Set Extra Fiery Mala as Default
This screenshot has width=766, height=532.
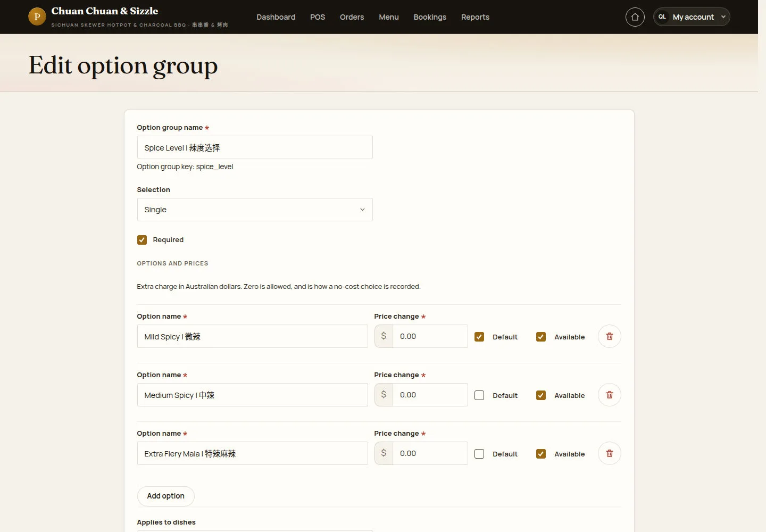pyautogui.click(x=479, y=454)
